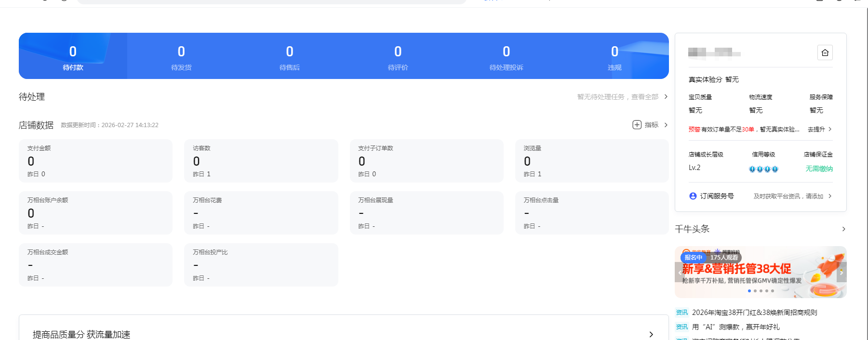Open the shop home icon button
Viewport: 868px width, 340px height.
click(x=825, y=52)
